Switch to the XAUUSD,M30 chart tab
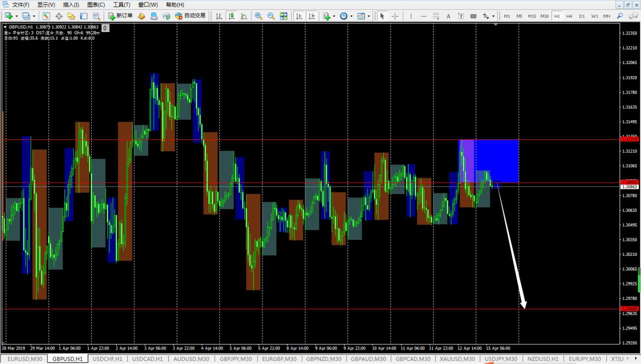Image resolution: width=641 pixels, height=364 pixels. click(x=457, y=359)
